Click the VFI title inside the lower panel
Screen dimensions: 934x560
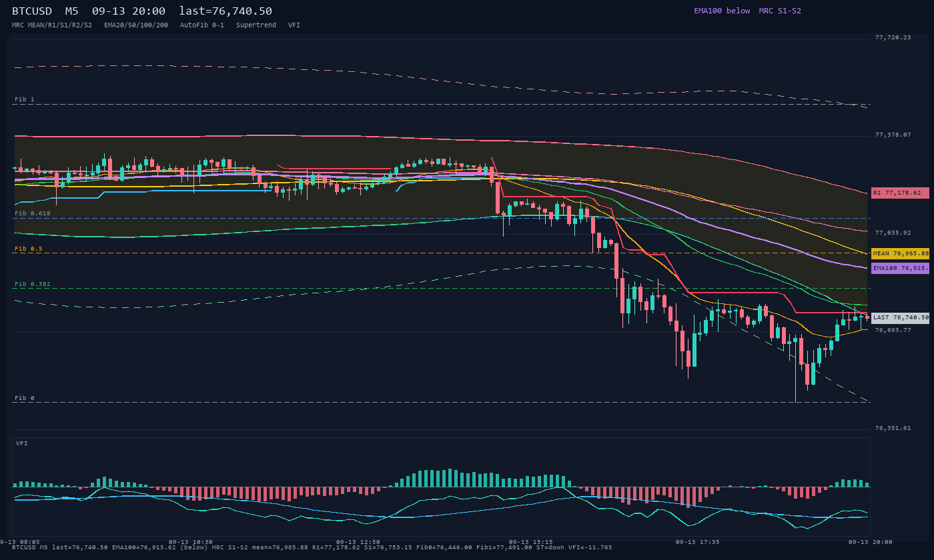pos(22,443)
